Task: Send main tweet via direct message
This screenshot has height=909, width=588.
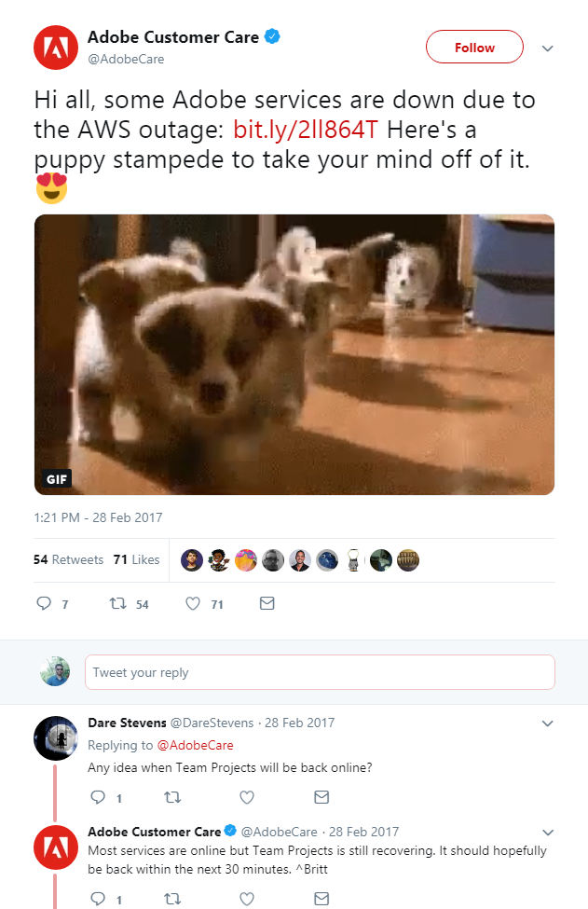Action: click(267, 604)
